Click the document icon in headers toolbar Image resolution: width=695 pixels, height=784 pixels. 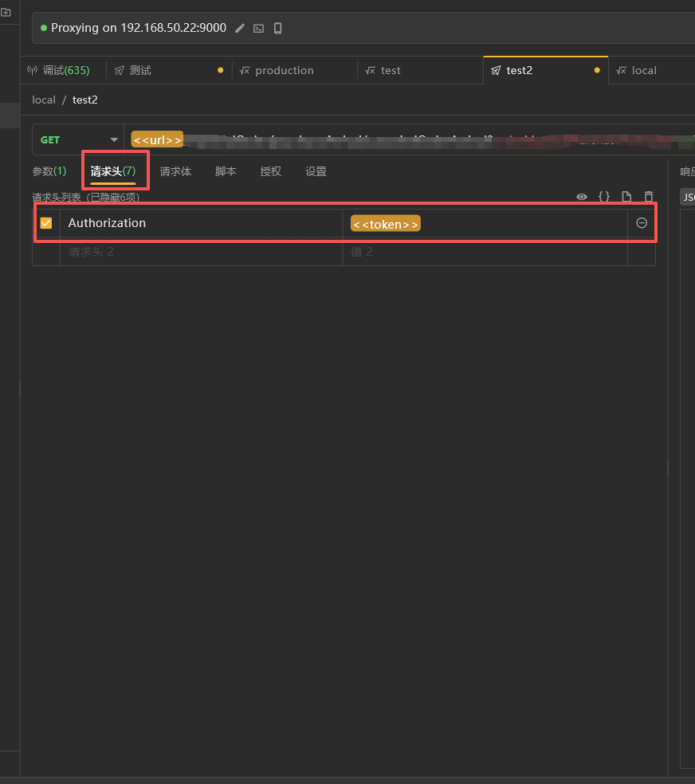pyautogui.click(x=626, y=197)
